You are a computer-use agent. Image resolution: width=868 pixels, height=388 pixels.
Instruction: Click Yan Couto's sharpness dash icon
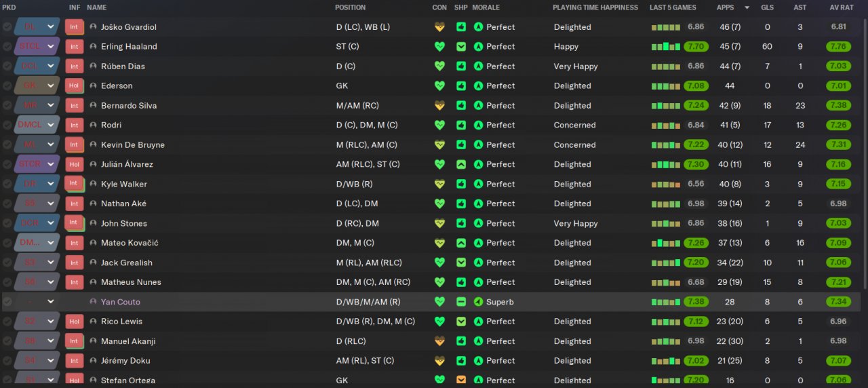click(x=461, y=302)
